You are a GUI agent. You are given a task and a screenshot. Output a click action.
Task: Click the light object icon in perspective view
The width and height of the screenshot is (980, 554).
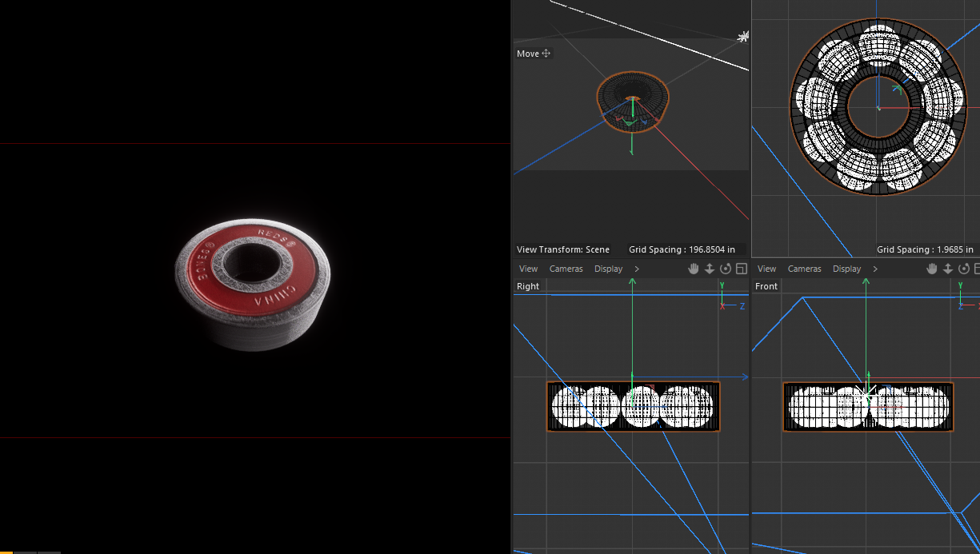point(743,36)
